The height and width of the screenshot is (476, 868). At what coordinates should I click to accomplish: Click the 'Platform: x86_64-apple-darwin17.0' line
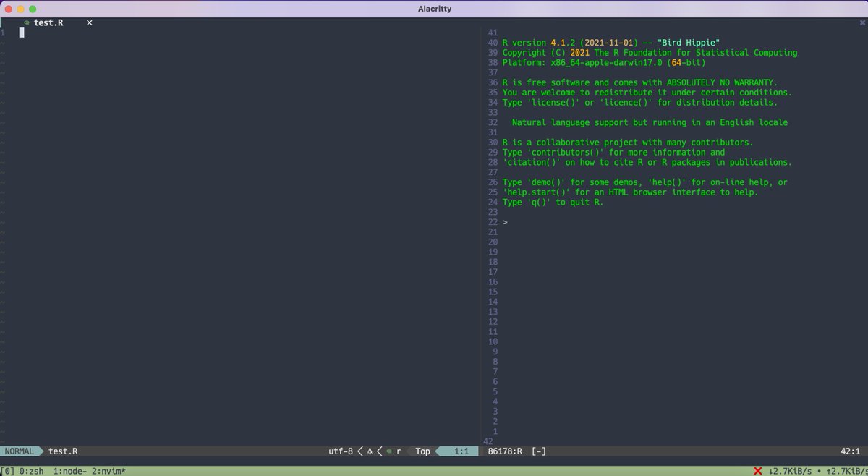click(x=603, y=63)
